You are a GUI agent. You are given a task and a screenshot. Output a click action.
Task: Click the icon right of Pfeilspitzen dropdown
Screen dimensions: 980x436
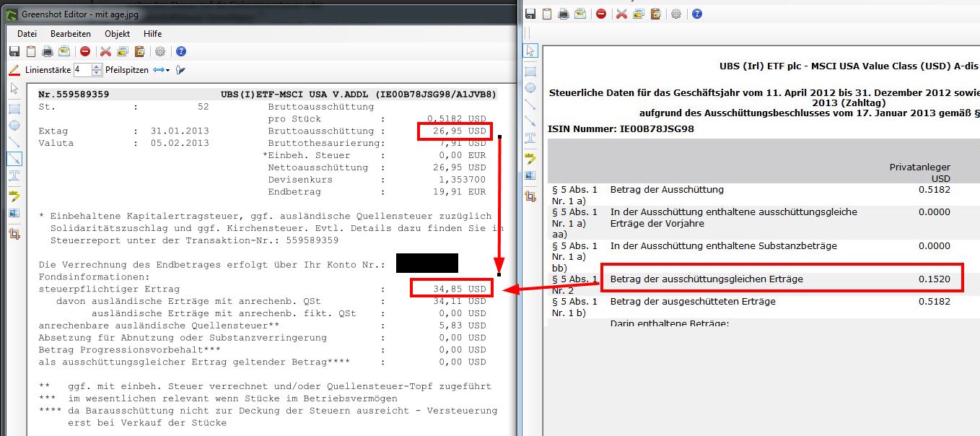tap(180, 70)
